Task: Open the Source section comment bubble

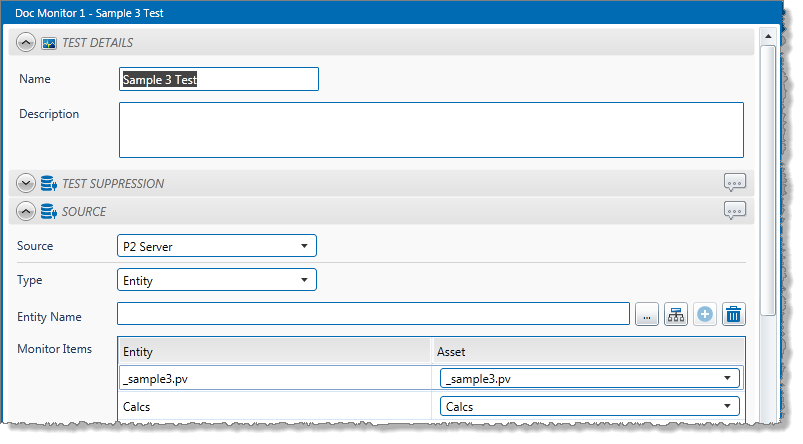Action: click(734, 210)
